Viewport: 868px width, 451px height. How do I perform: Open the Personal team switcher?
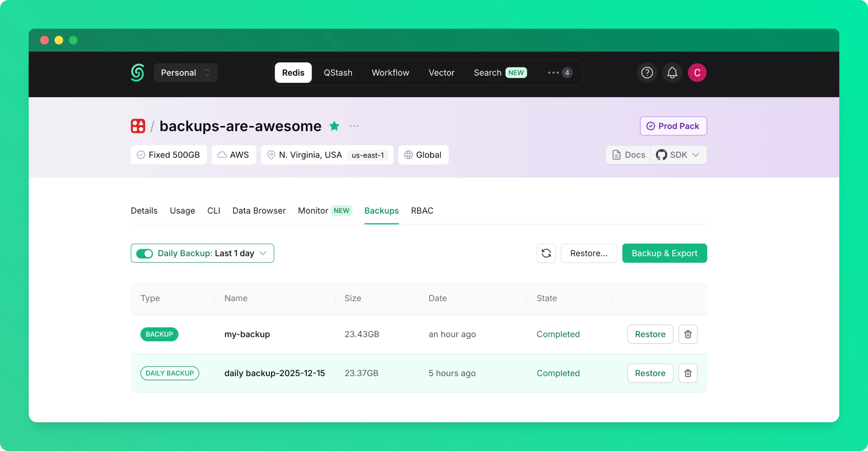(185, 73)
